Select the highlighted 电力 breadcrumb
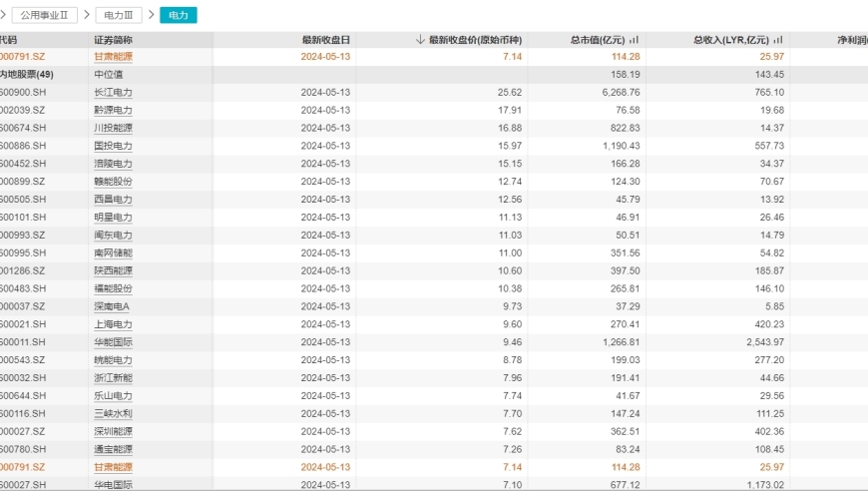 coord(179,15)
